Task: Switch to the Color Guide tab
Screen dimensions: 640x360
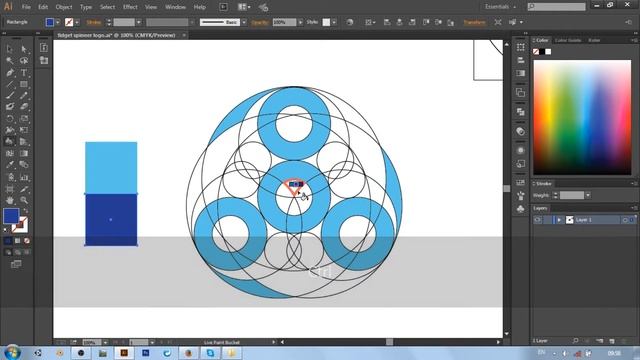Action: point(568,40)
